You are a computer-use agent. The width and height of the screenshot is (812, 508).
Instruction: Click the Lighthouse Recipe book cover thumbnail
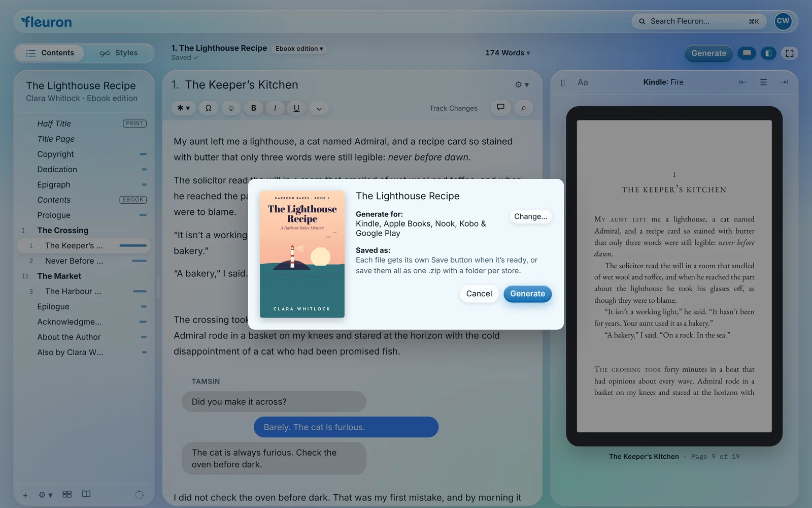coord(302,254)
